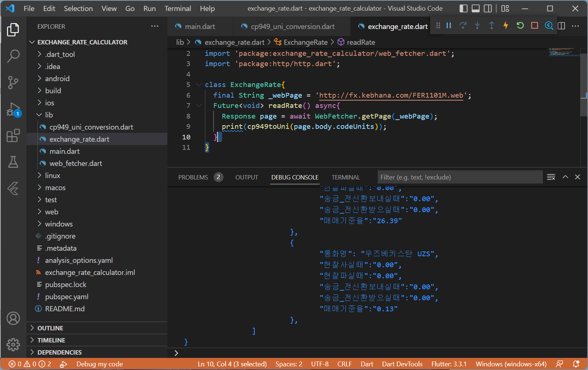Image resolution: width=588 pixels, height=370 pixels.
Task: Expand the TIMELINE section
Action: coord(97,340)
